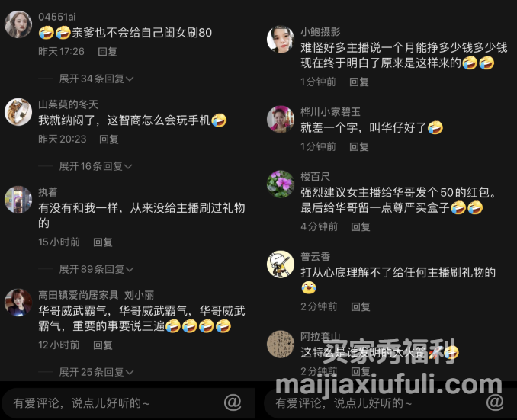Reply to 普云香's comment
The image size is (517, 420).
pyautogui.click(x=361, y=306)
